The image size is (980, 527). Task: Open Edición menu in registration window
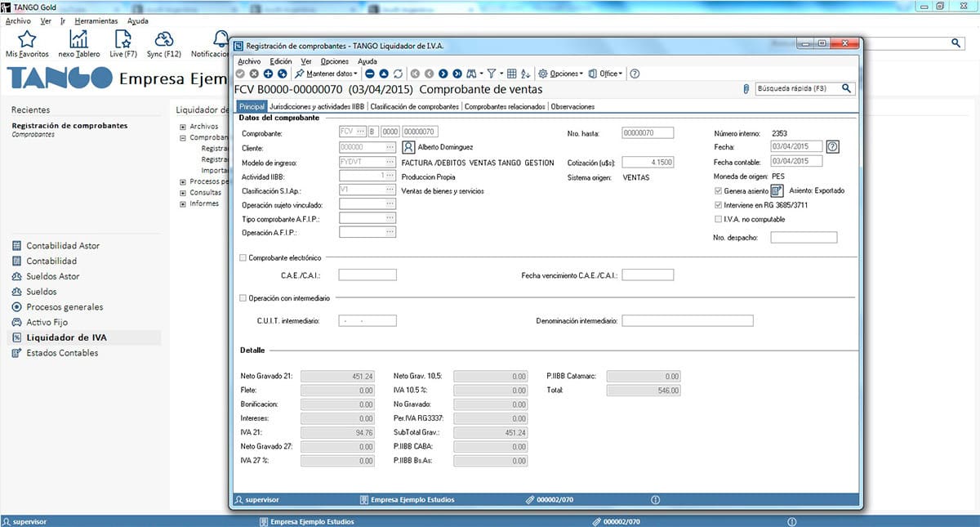click(x=280, y=61)
